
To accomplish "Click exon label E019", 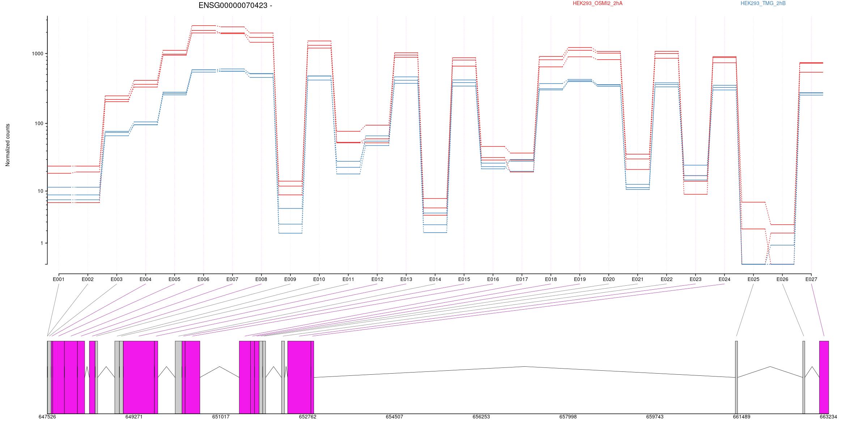I will [580, 279].
